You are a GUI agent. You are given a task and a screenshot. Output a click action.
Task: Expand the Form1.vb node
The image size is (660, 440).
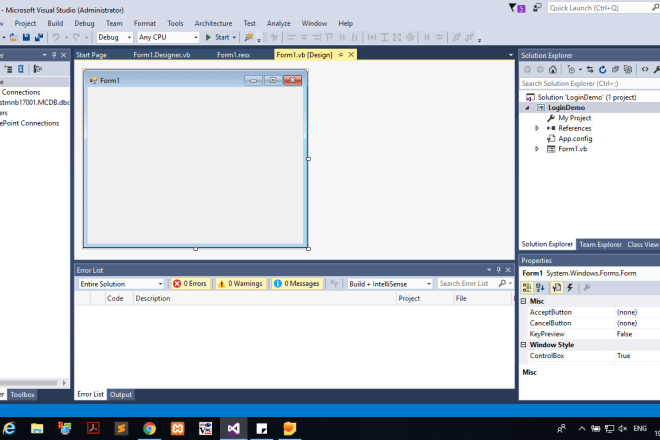pos(537,149)
